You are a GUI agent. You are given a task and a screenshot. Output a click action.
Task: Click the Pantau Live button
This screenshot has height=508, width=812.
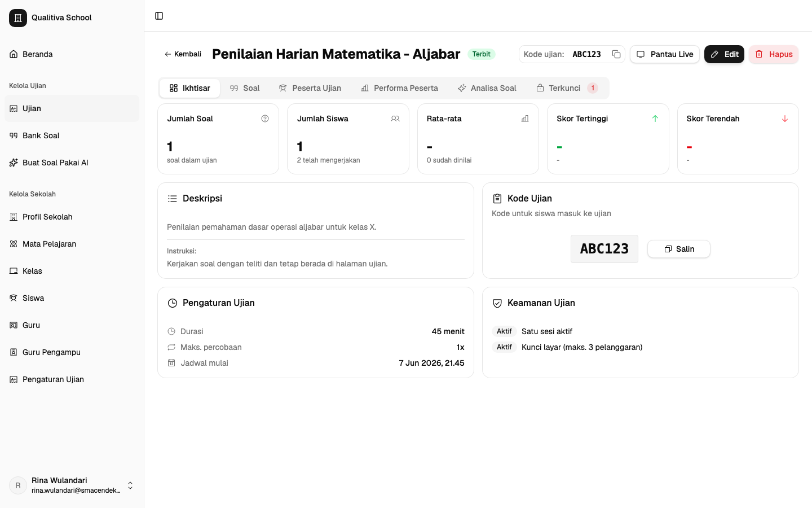665,54
